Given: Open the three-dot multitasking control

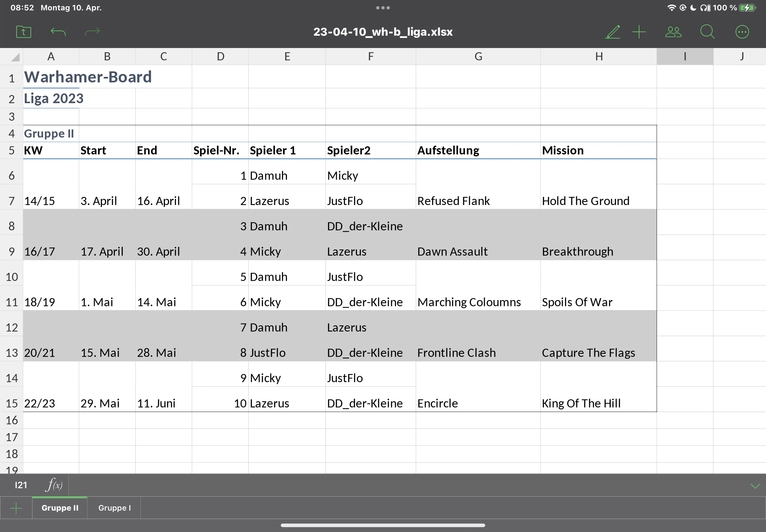Looking at the screenshot, I should tap(383, 8).
